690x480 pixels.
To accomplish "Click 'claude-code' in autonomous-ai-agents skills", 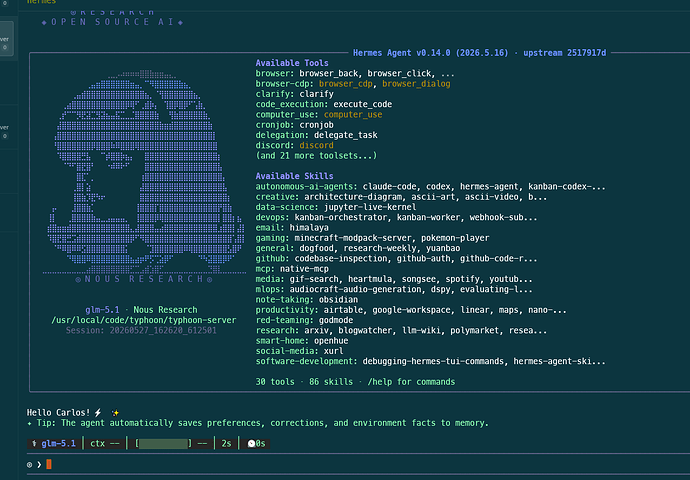I will (x=389, y=187).
